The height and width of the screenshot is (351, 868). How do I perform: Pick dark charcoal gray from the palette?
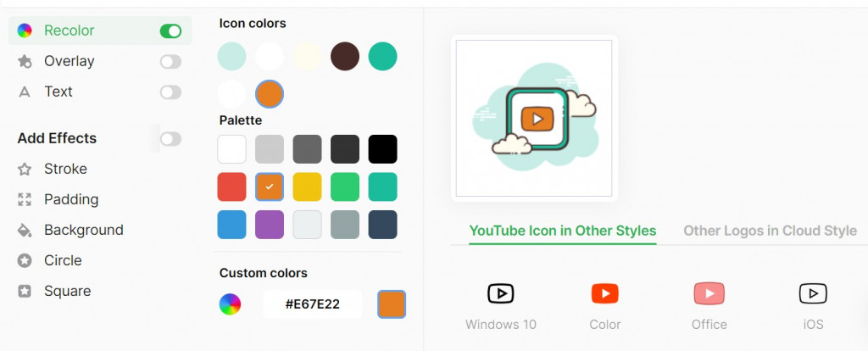tap(345, 149)
